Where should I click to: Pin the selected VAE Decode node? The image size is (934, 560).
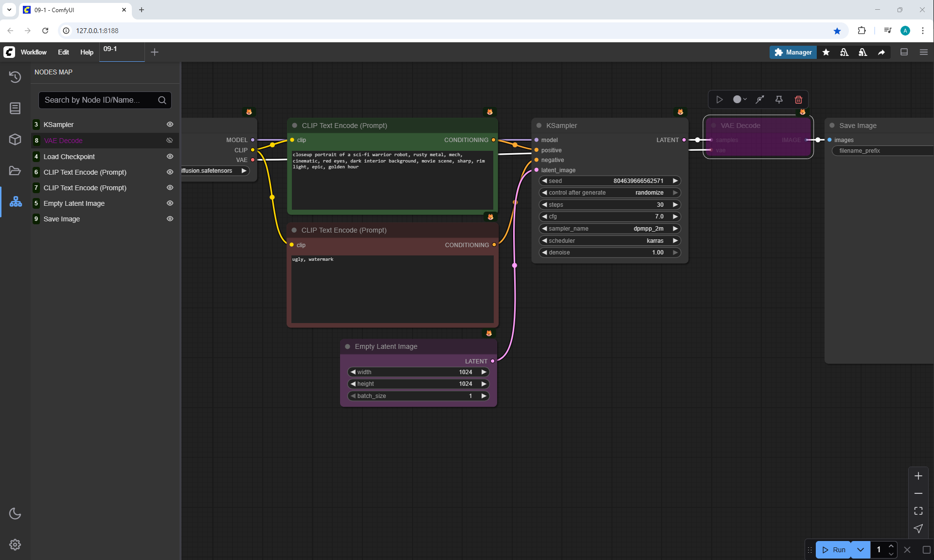(779, 100)
